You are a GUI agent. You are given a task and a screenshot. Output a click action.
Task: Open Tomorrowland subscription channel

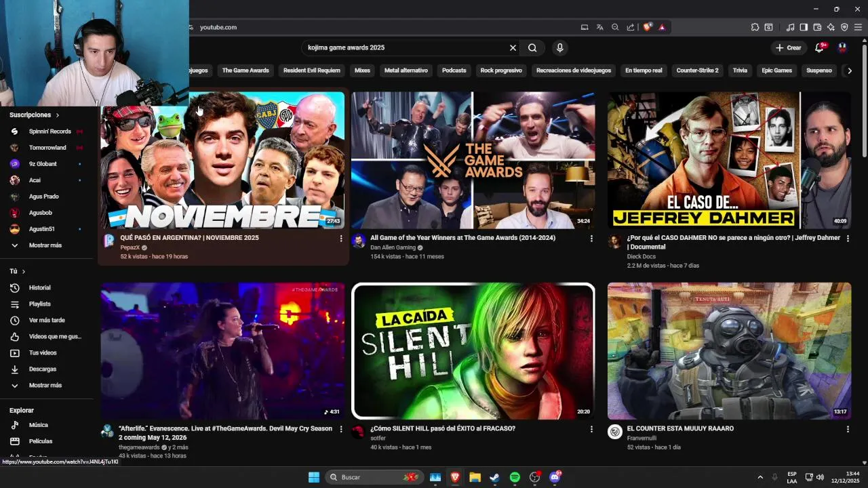coord(47,148)
